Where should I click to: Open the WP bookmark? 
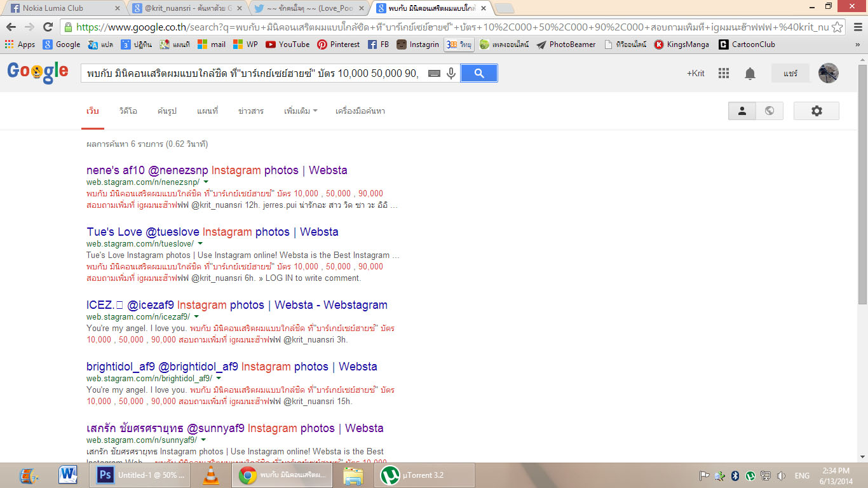[245, 44]
